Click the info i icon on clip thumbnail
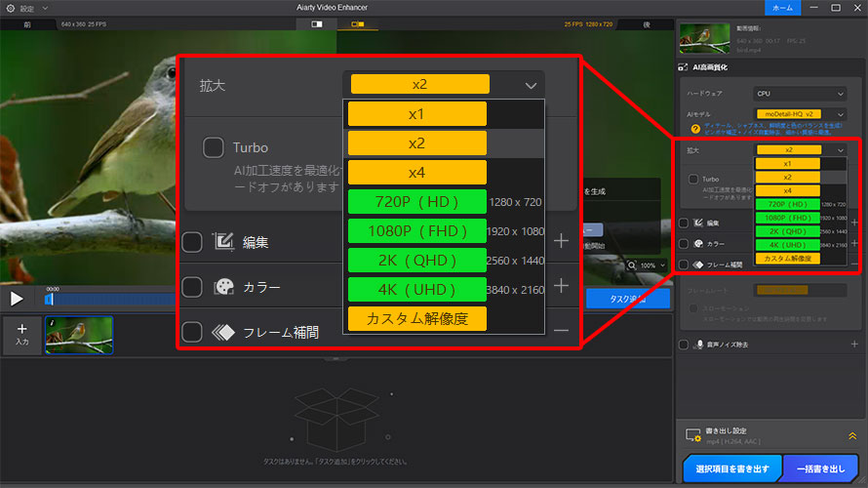The image size is (868, 488). [52, 322]
